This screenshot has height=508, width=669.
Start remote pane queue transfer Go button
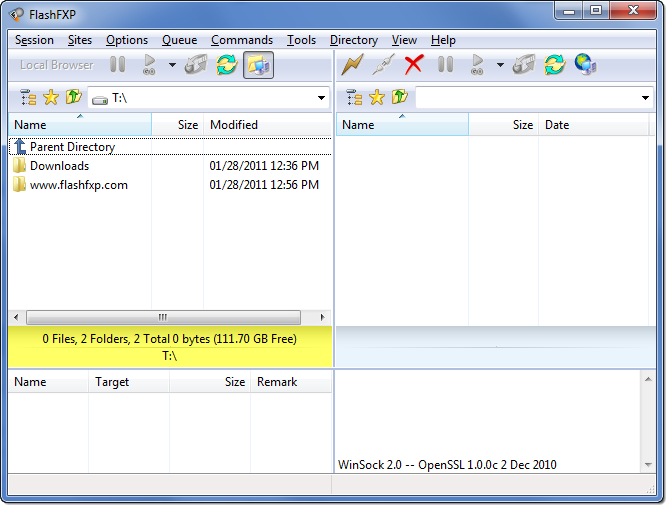click(477, 65)
